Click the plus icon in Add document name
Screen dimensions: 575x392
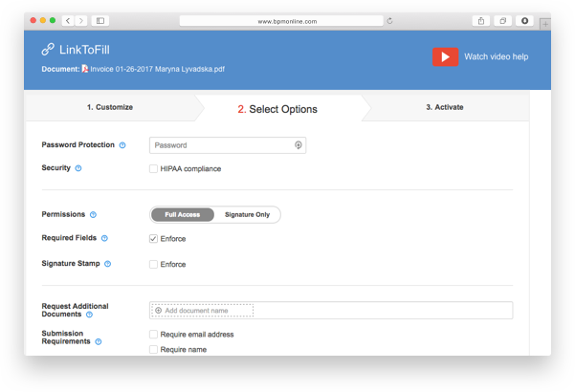point(159,311)
